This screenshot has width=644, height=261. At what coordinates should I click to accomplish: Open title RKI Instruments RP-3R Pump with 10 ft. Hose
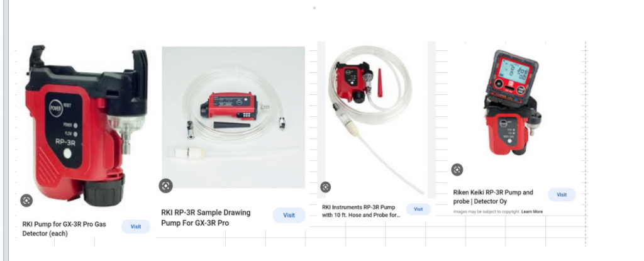(x=361, y=211)
